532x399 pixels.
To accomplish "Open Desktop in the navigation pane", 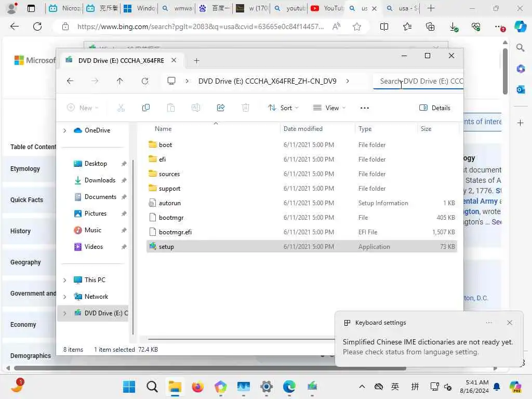I will point(96,164).
